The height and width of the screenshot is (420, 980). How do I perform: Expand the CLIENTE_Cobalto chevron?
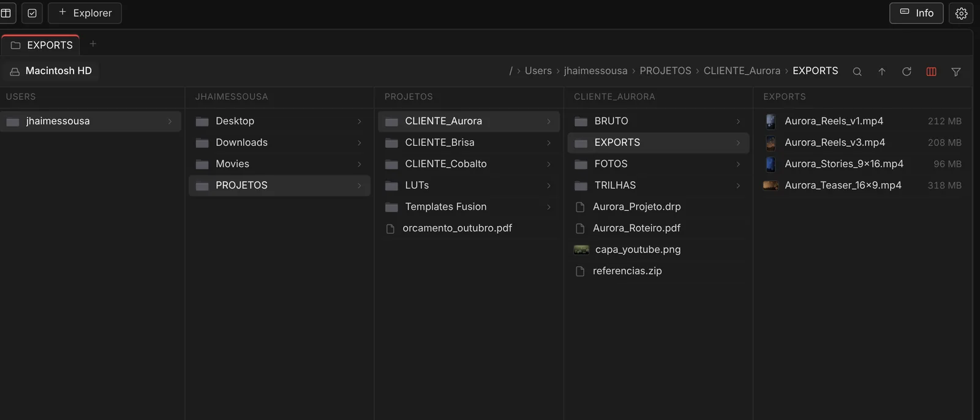[549, 164]
